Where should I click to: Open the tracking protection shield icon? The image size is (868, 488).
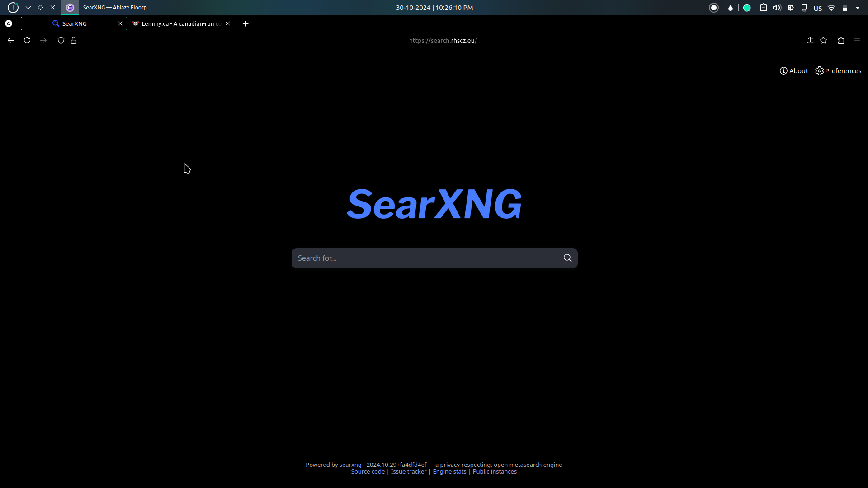coord(61,41)
